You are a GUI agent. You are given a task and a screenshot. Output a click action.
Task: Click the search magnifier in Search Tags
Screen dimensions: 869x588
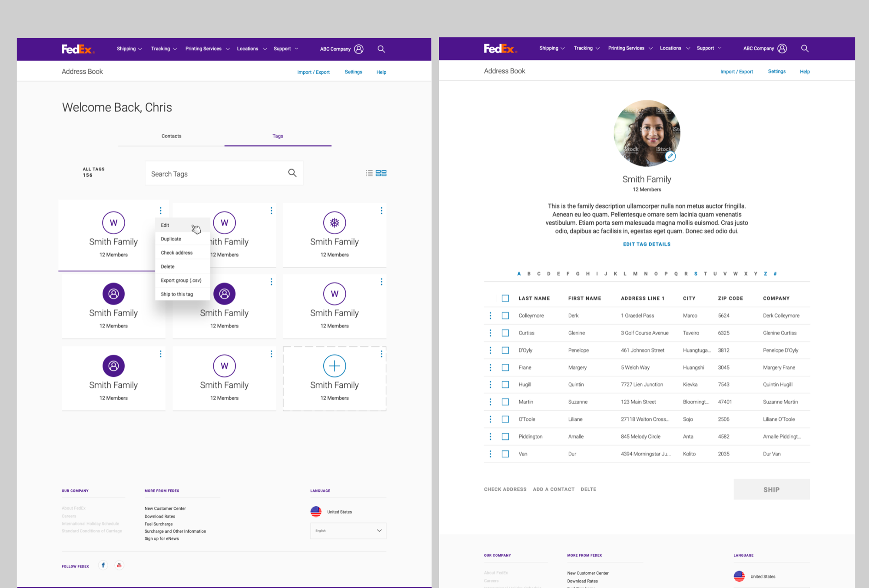(x=292, y=173)
